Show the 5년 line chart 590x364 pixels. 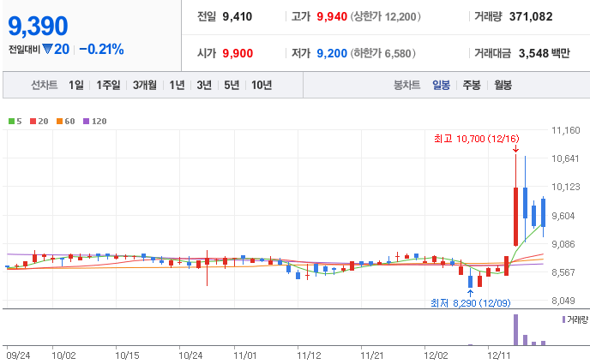coord(232,85)
